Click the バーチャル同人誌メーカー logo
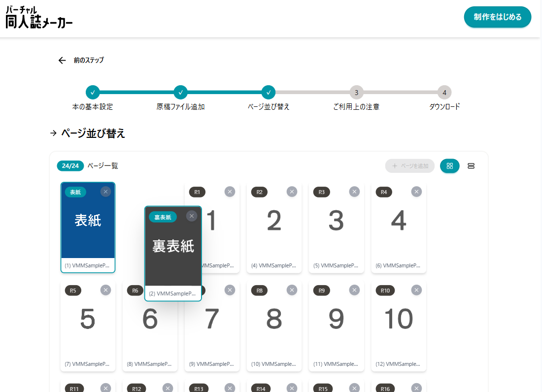Screen dimensions: 542x392 (39, 17)
